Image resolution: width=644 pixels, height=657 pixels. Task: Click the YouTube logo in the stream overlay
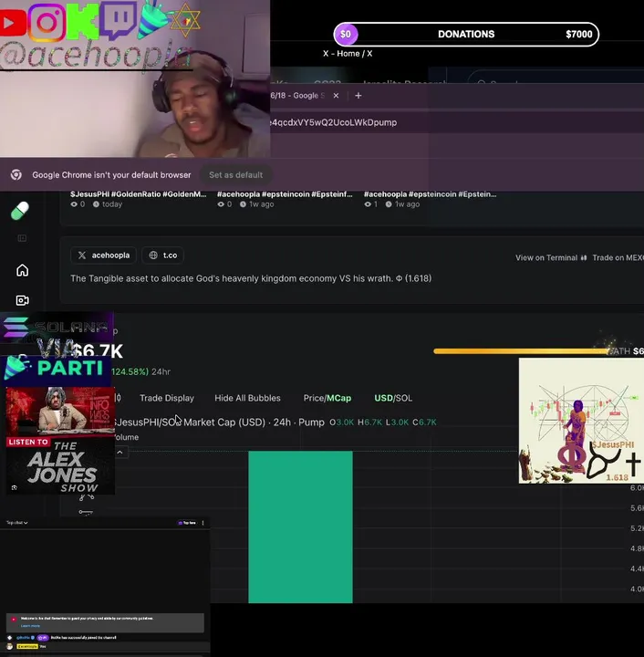point(13,22)
